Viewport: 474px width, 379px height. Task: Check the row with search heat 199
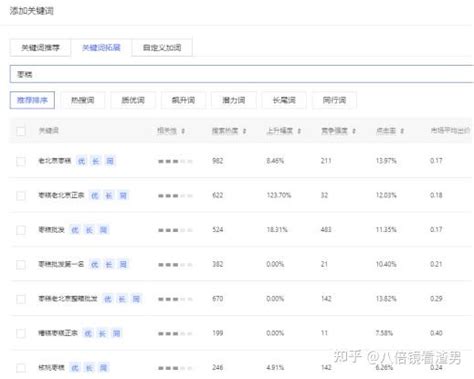21,333
